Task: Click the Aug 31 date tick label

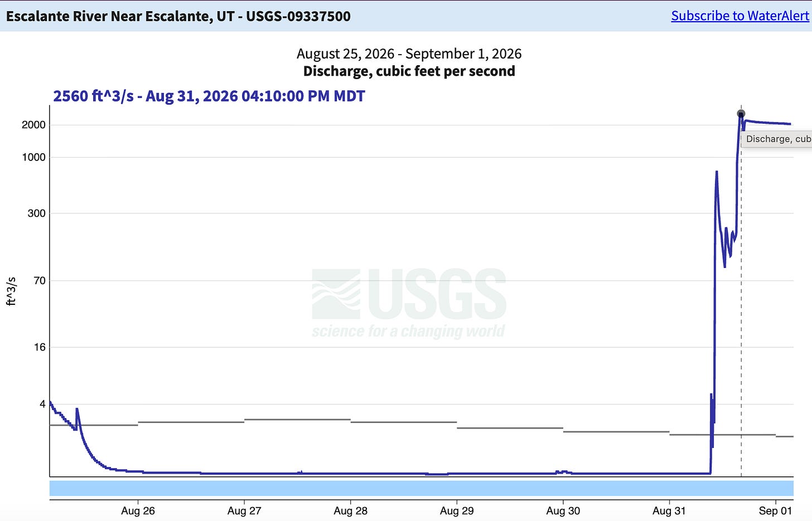Action: pos(669,510)
